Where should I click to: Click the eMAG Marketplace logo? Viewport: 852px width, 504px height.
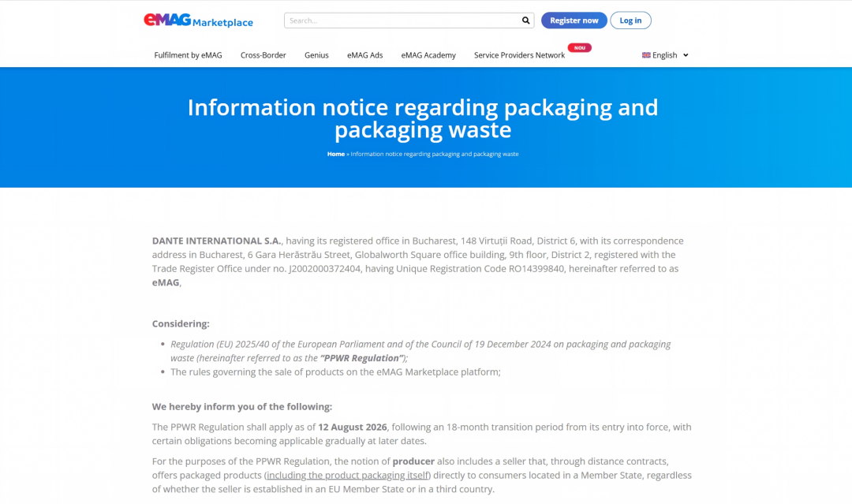[x=198, y=21]
